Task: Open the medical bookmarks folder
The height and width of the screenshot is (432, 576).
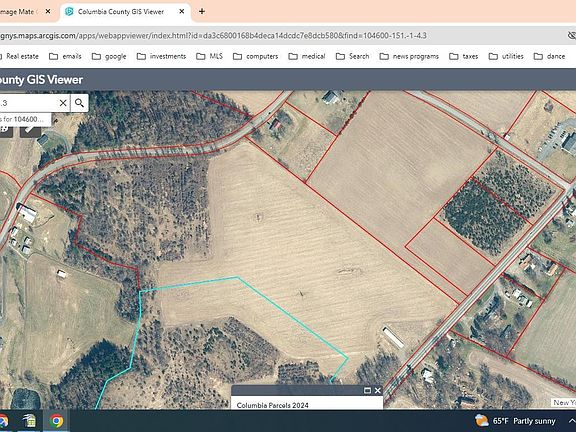Action: (x=307, y=56)
